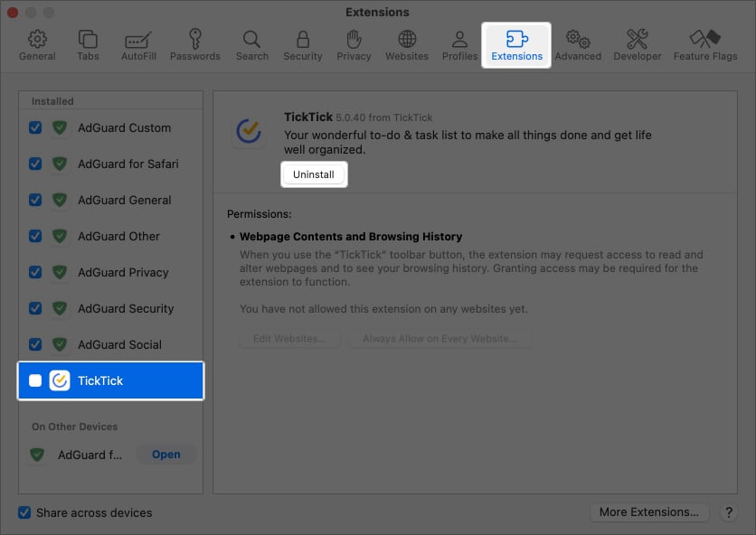The height and width of the screenshot is (535, 756).
Task: Click the AdGuard for Safari shield icon
Action: tap(60, 164)
